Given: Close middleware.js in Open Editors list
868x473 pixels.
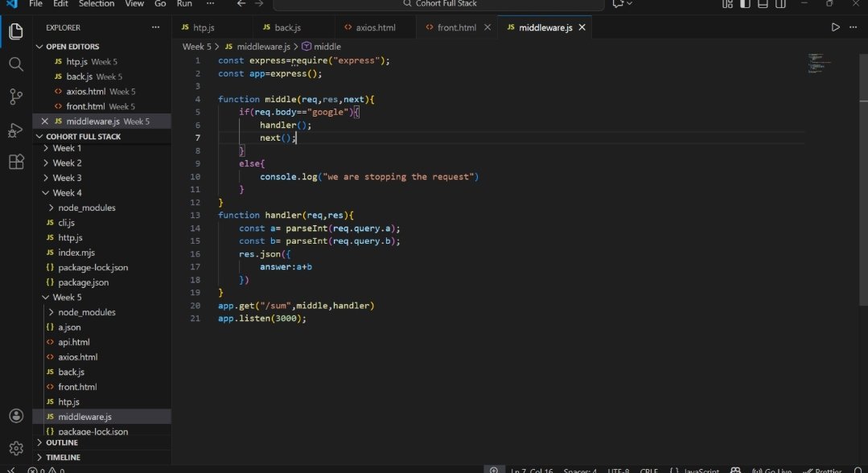Looking at the screenshot, I should point(45,121).
